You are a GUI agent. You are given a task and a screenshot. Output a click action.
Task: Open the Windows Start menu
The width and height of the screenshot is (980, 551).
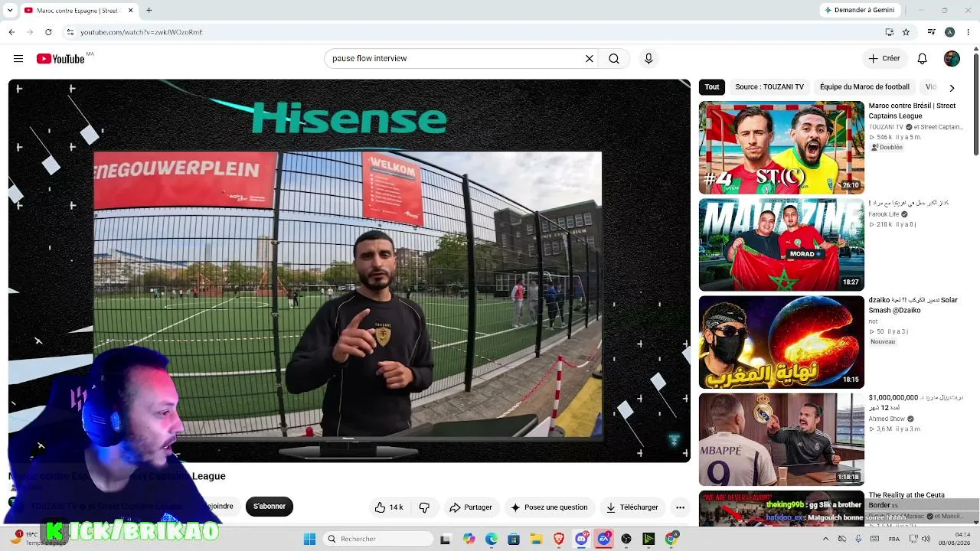pos(309,540)
